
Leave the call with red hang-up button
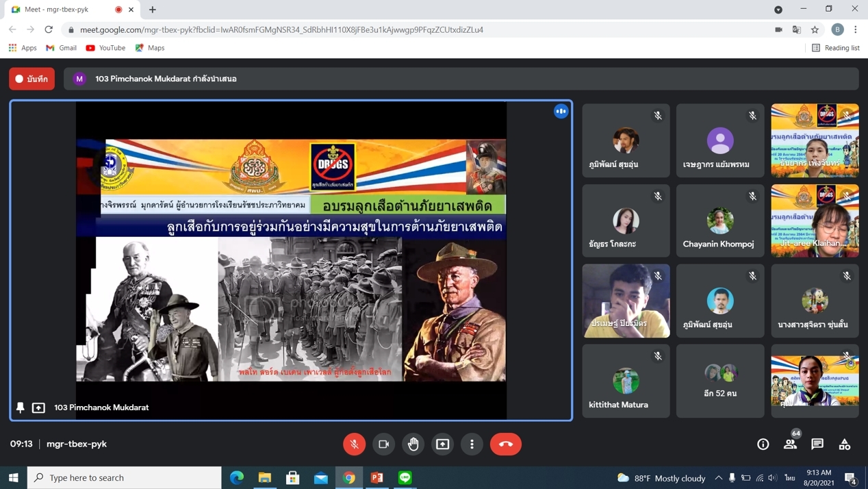pyautogui.click(x=505, y=444)
